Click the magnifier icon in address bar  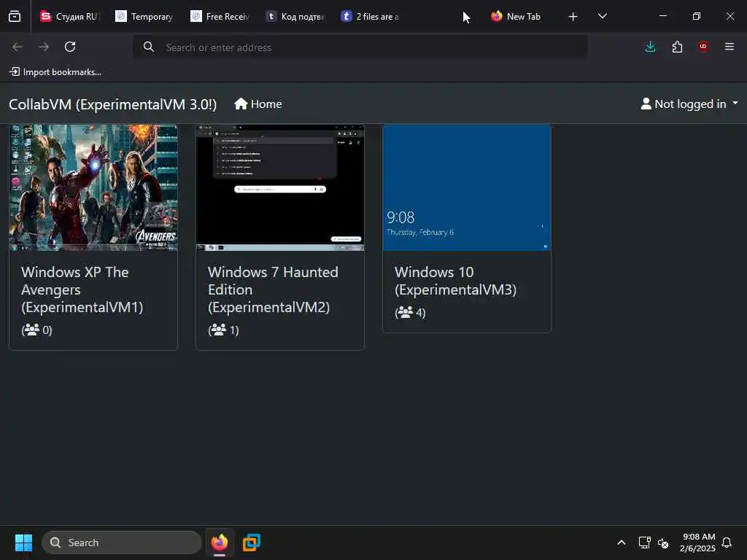coord(149,47)
